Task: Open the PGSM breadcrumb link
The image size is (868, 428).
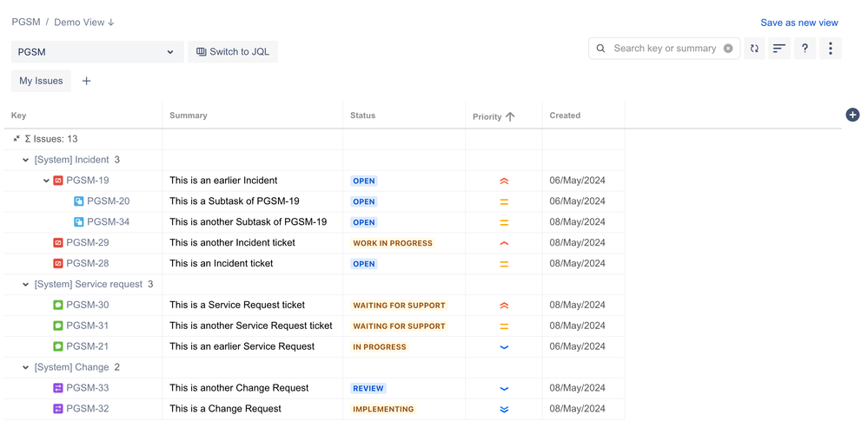Action: (x=26, y=22)
